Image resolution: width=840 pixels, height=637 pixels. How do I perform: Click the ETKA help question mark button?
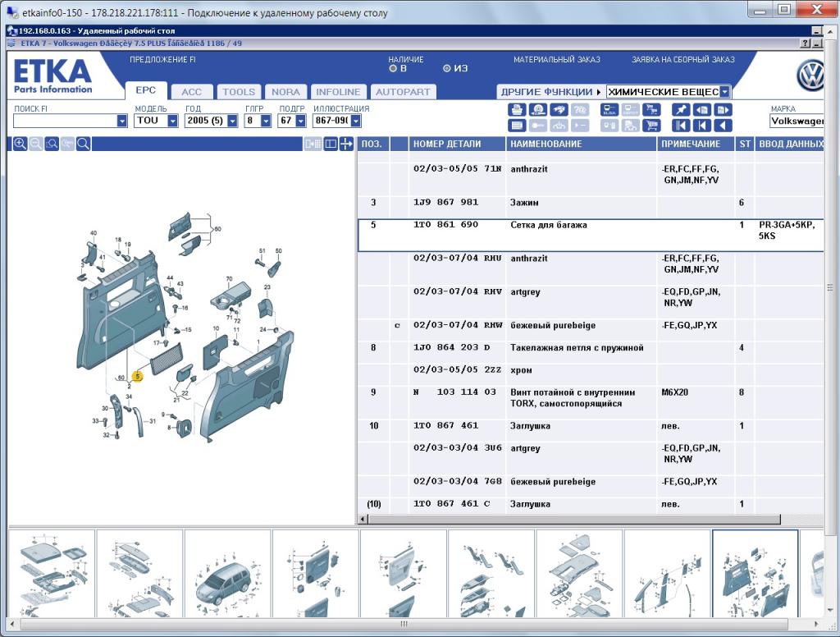coord(806,44)
